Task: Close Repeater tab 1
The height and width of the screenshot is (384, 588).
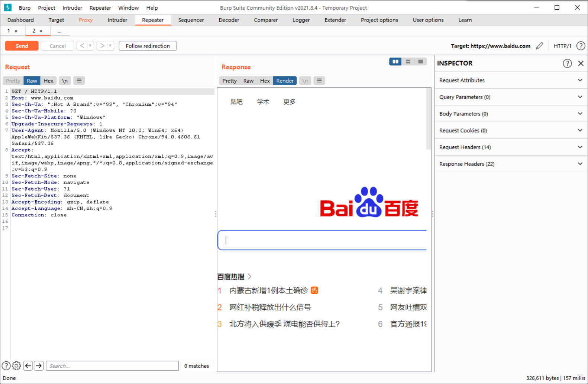Action: pyautogui.click(x=16, y=31)
